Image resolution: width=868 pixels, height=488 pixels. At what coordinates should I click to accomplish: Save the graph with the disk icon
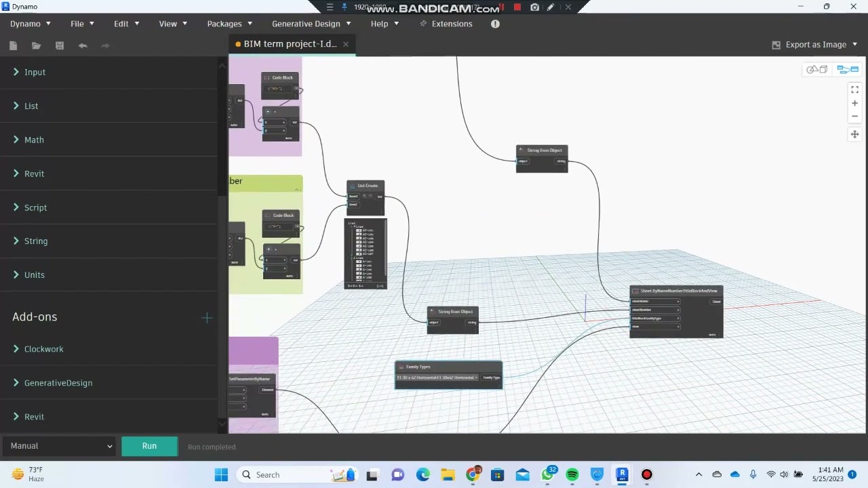pyautogui.click(x=60, y=45)
